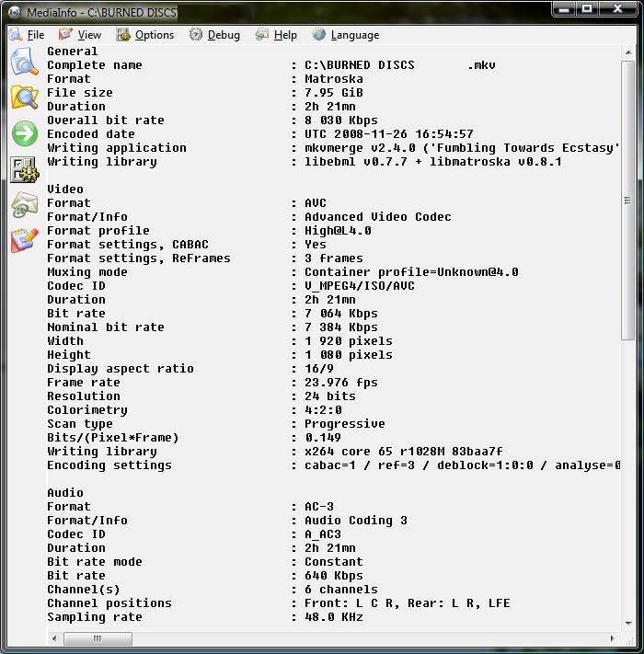Open the Language menu
The height and width of the screenshot is (654, 644).
(x=346, y=35)
